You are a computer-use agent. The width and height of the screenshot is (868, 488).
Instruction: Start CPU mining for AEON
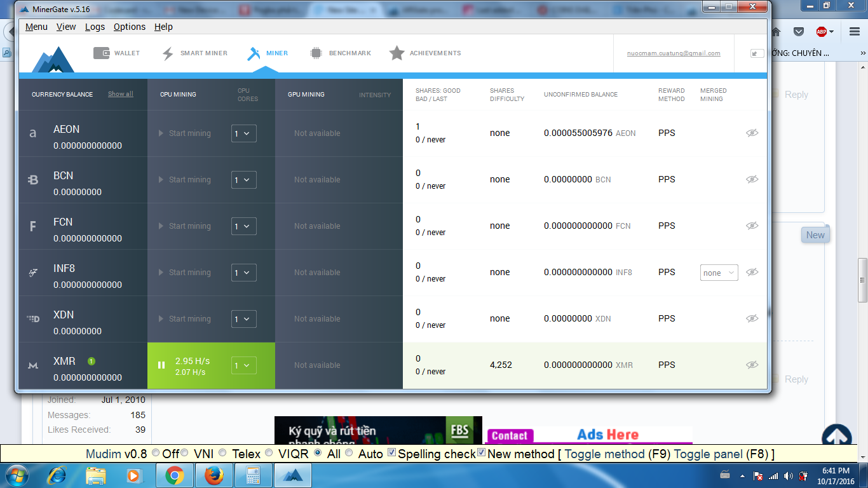(x=184, y=133)
